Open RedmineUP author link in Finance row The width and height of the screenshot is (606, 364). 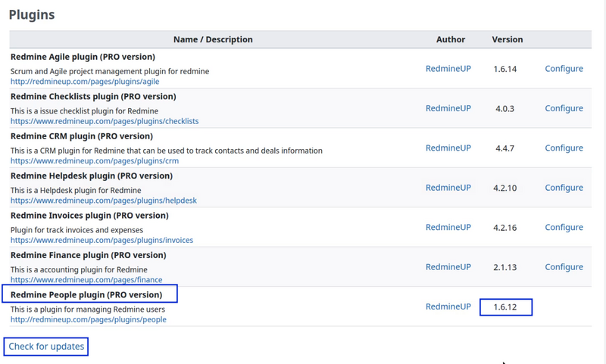[448, 267]
